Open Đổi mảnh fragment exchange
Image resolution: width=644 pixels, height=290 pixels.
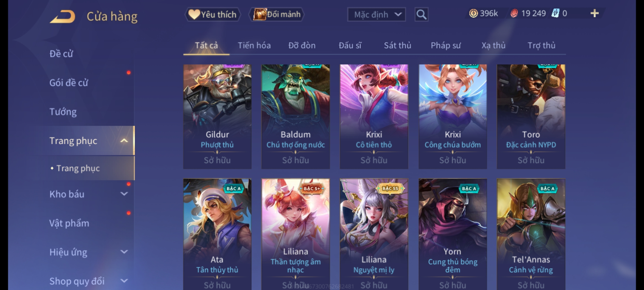(x=277, y=15)
